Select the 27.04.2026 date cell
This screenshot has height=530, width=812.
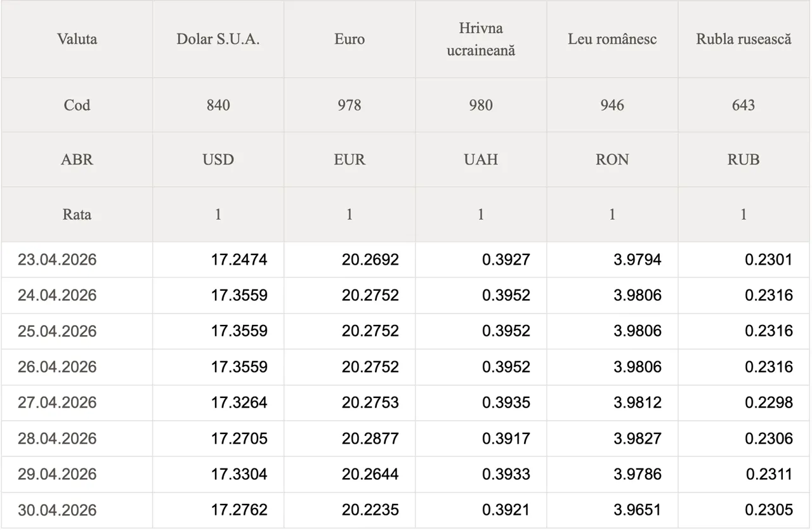[x=57, y=402]
